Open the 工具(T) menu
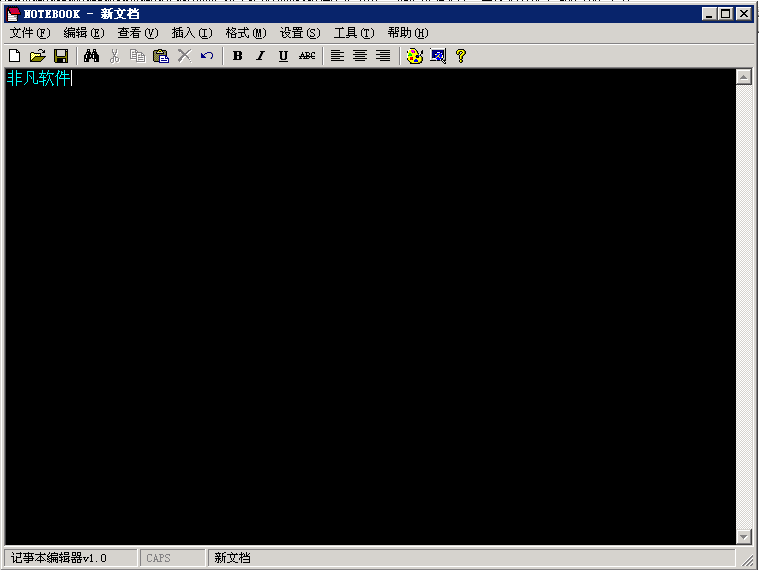759x570 pixels. 354,33
